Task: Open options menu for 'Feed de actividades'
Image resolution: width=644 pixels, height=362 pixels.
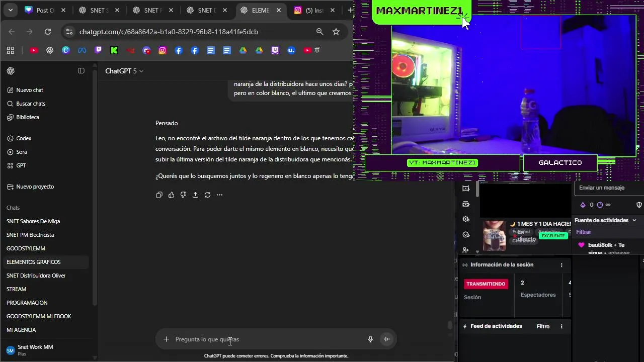Action: (x=561, y=326)
